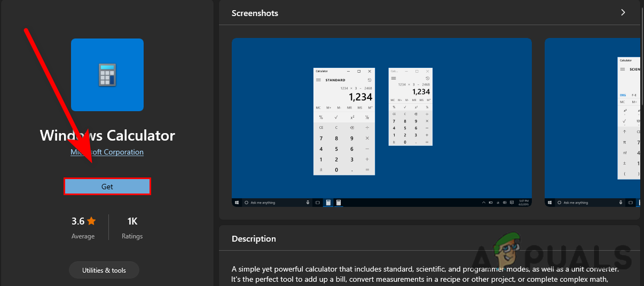
Task: Click the microphone icon in first screenshot taskbar
Action: tap(308, 203)
